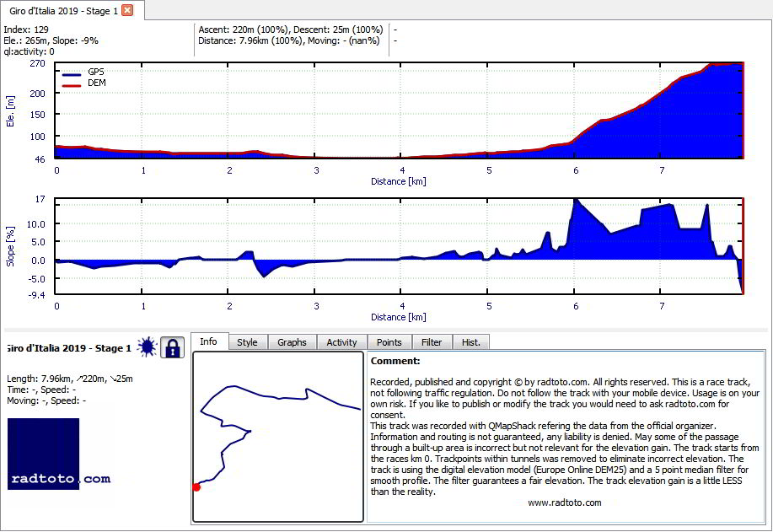
Task: Click the red DEM legend swatch
Action: coord(72,86)
